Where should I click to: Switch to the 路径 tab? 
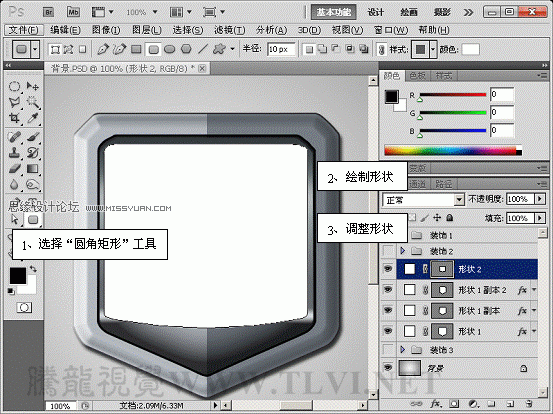(x=443, y=183)
